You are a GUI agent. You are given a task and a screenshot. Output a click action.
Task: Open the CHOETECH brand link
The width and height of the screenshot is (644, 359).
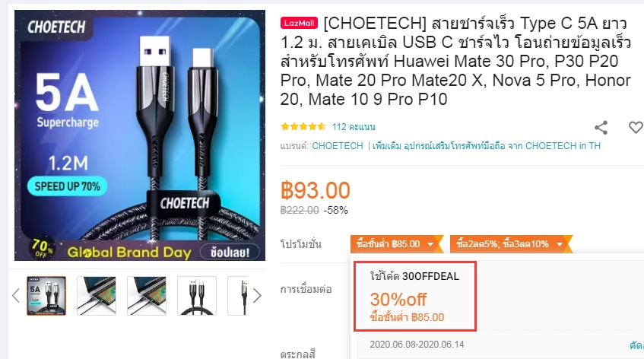338,146
